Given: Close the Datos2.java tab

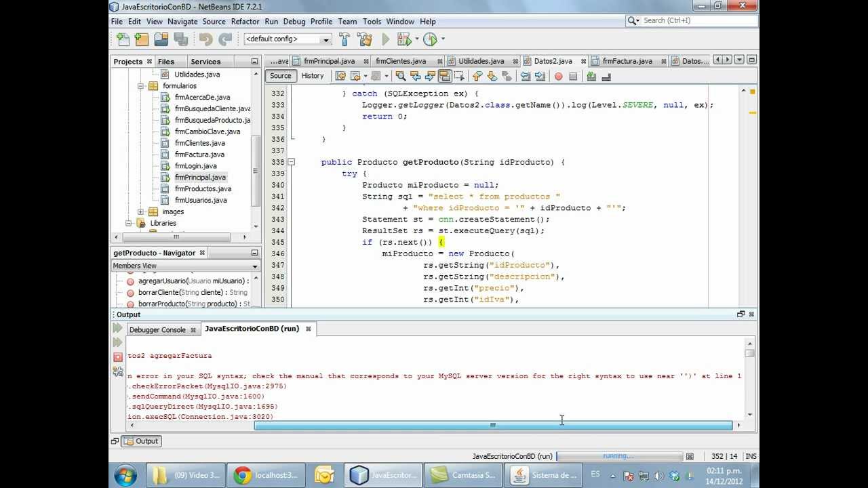Looking at the screenshot, I should tap(583, 61).
